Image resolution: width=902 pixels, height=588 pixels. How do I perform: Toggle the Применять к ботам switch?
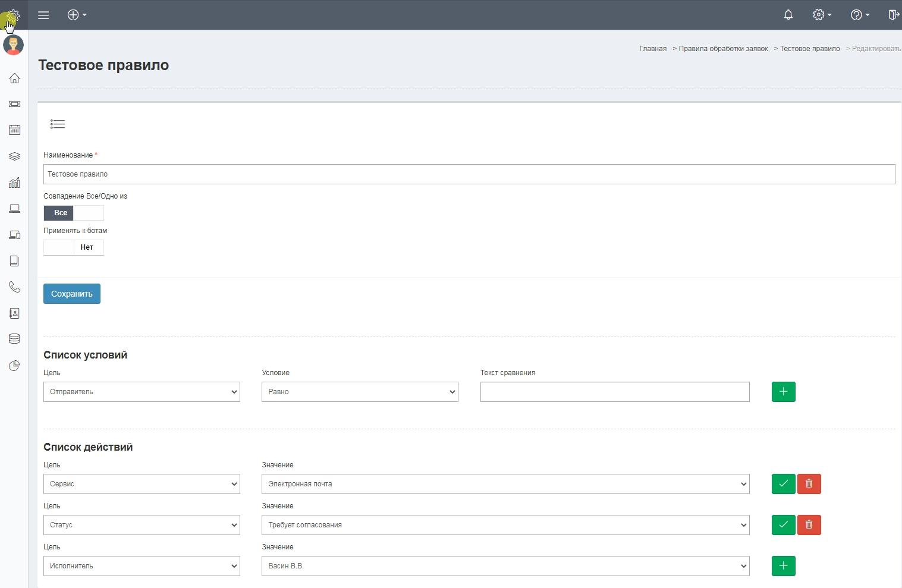(x=74, y=247)
